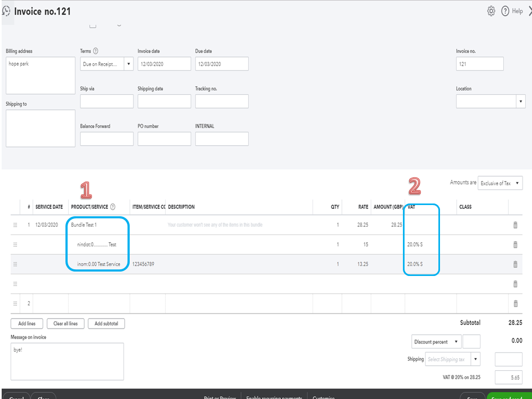Click item code 123456789 cell

147,264
